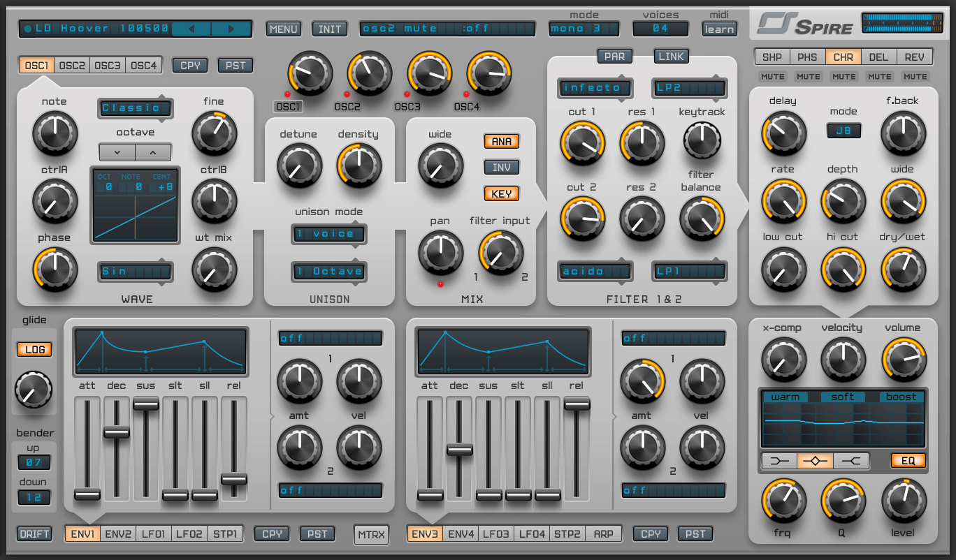
Task: Open the LP2 filter type selector
Action: (689, 89)
